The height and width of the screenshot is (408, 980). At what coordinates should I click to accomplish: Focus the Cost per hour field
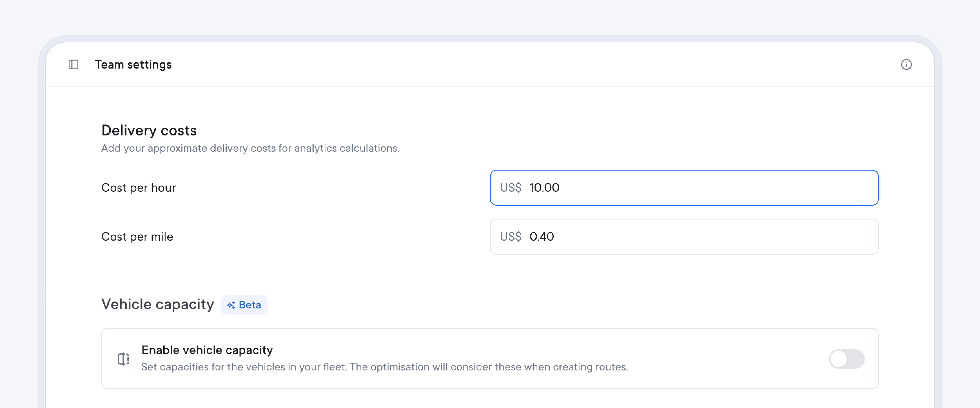click(x=684, y=187)
